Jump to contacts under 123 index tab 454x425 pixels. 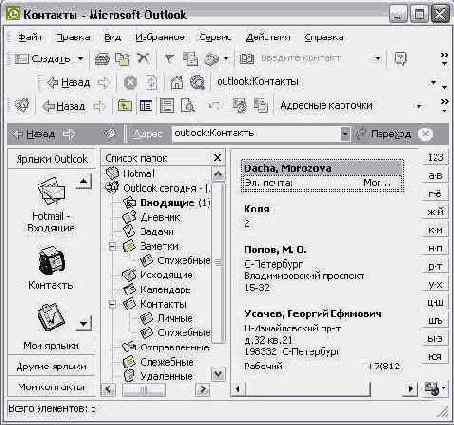point(435,158)
